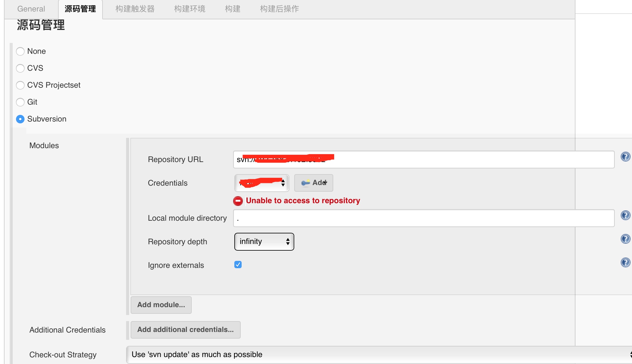Open the Repository depth infinity dropdown
The image size is (632, 364).
pyautogui.click(x=264, y=242)
